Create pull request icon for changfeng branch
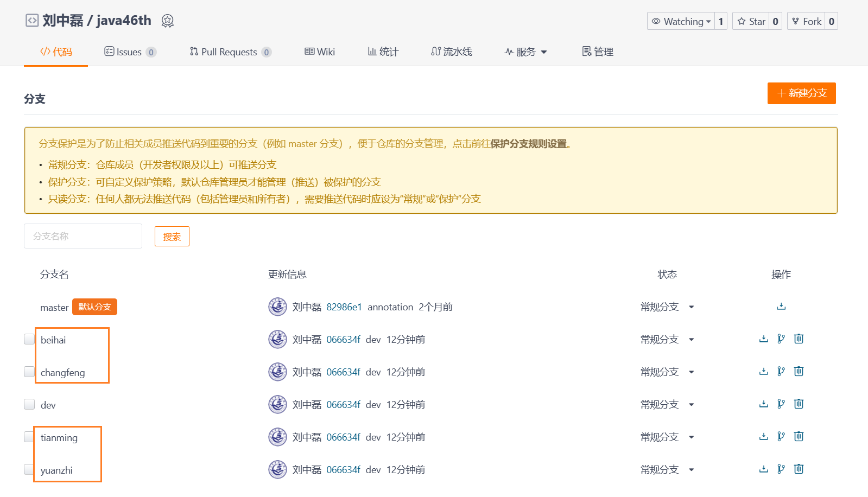868x497 pixels. pyautogui.click(x=781, y=372)
